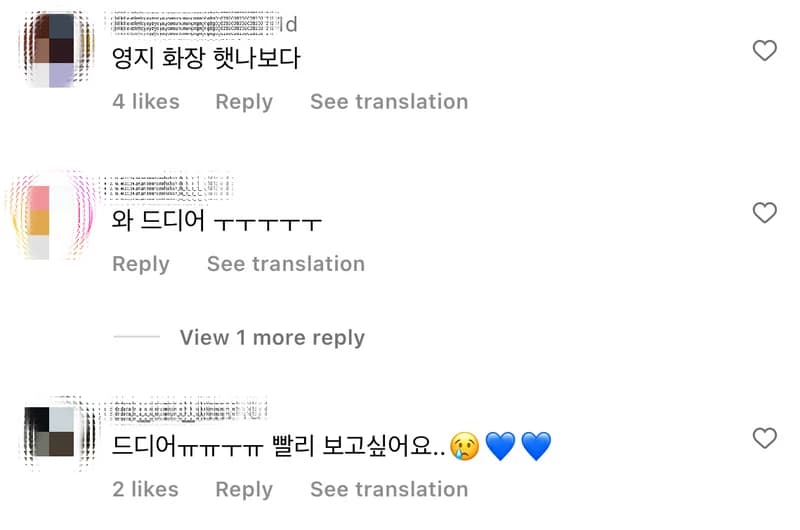
Task: See translation of '빨리 보고싶어요' comment
Action: pos(389,489)
